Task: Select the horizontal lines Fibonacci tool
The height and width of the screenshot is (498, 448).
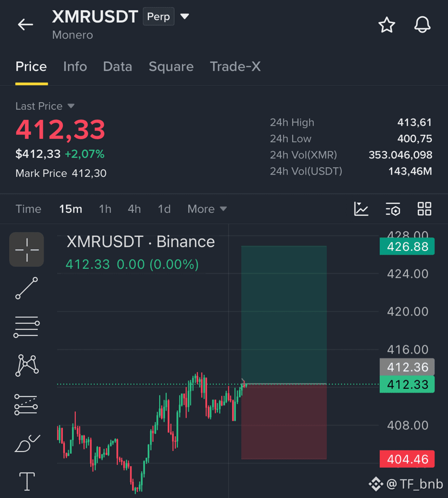Action: 27,327
